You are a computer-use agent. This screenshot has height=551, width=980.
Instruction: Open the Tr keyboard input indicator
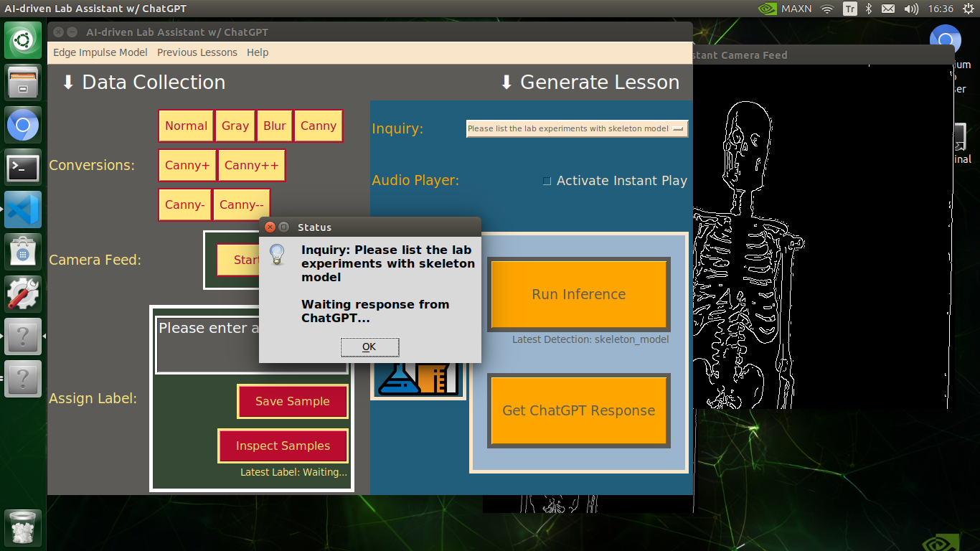click(849, 9)
